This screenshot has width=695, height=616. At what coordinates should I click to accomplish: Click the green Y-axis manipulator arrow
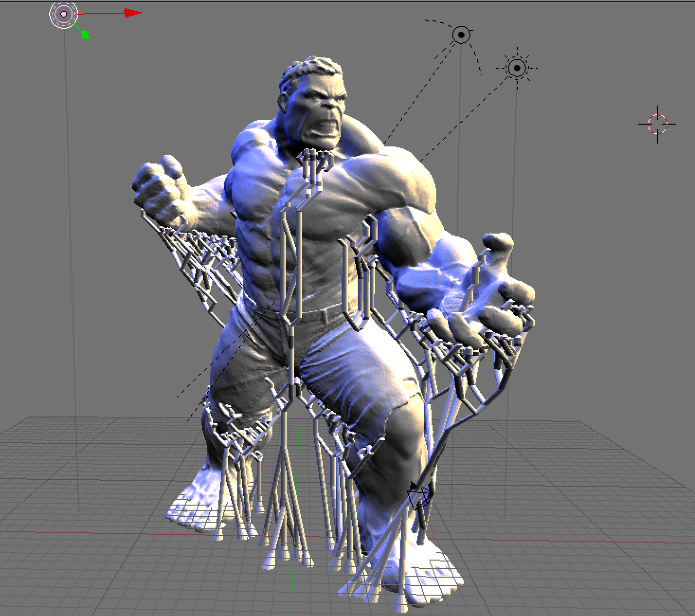pyautogui.click(x=86, y=33)
